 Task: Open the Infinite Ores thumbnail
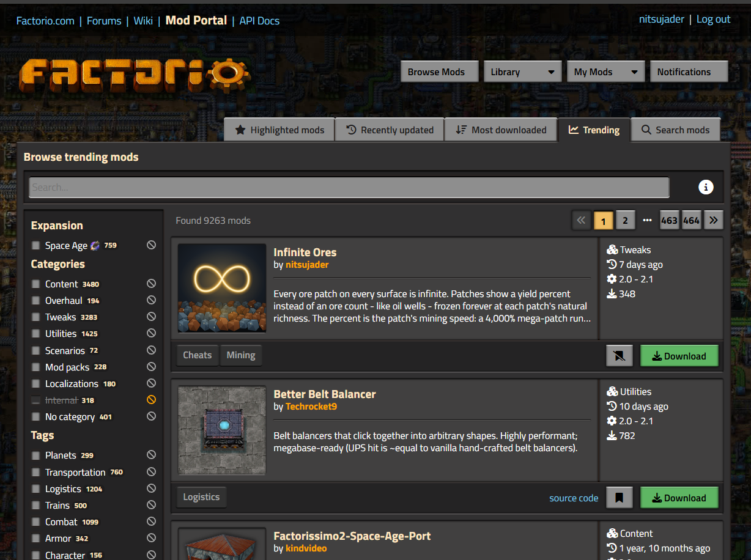pyautogui.click(x=222, y=288)
